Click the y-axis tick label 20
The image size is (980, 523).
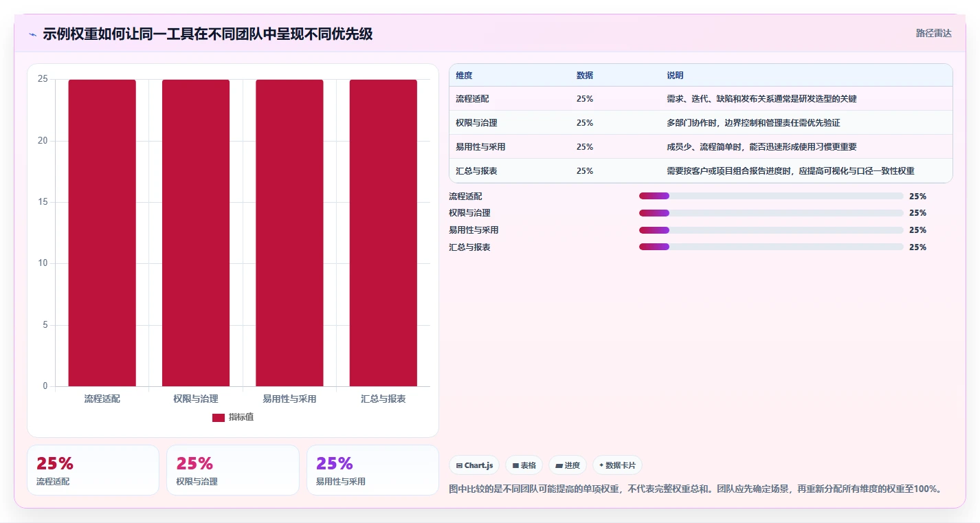pyautogui.click(x=43, y=141)
